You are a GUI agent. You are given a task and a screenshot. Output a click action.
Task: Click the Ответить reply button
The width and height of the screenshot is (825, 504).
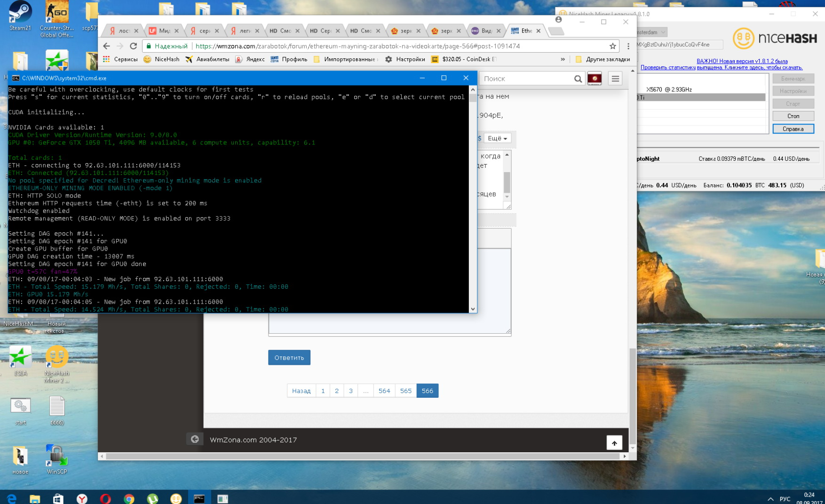pyautogui.click(x=289, y=357)
